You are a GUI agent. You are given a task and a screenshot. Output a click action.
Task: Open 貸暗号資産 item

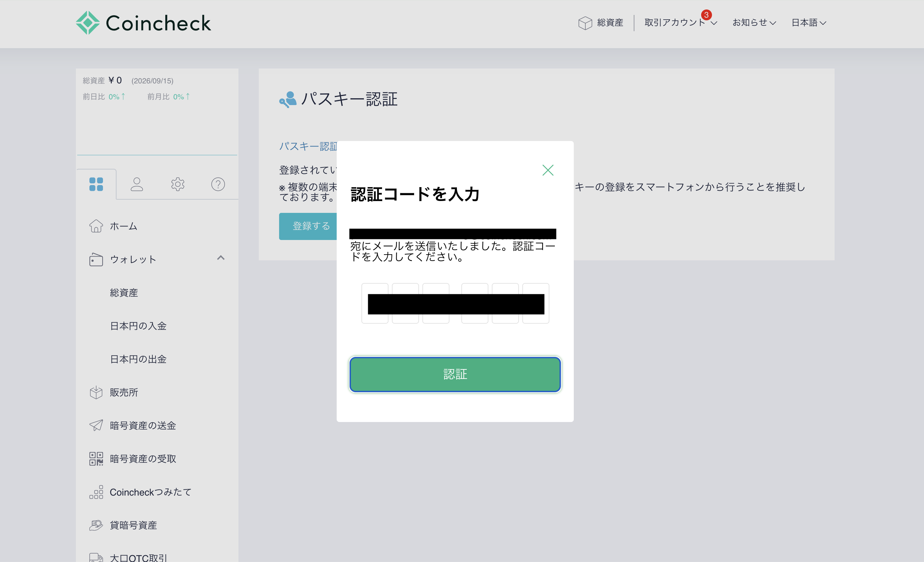(123, 525)
